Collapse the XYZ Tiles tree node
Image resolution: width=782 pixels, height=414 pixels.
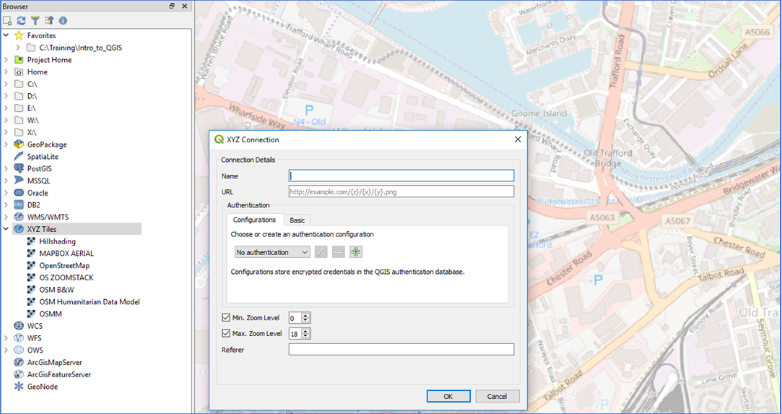click(x=6, y=229)
